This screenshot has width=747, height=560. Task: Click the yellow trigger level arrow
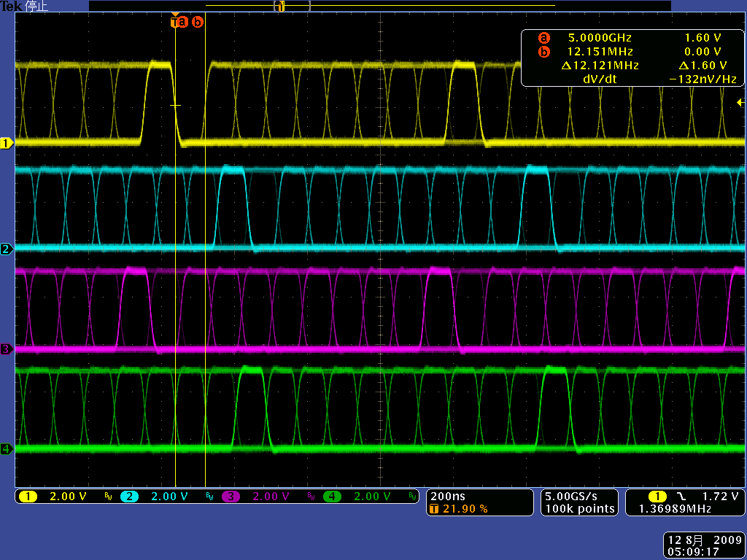[740, 102]
